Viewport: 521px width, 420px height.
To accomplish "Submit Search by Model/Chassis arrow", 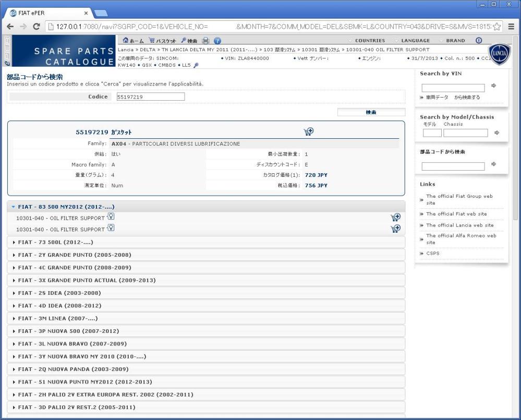I will pos(496,133).
